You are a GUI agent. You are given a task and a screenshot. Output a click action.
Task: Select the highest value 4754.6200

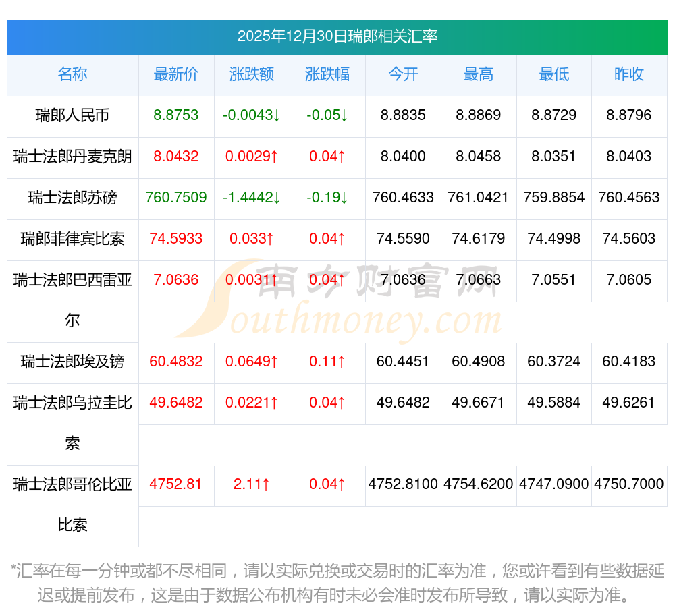(479, 484)
